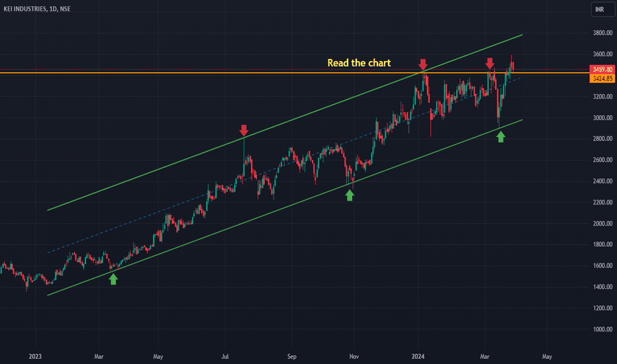Image resolution: width=617 pixels, height=364 pixels.
Task: Click the 2023 label on time axis
Action: (x=35, y=357)
